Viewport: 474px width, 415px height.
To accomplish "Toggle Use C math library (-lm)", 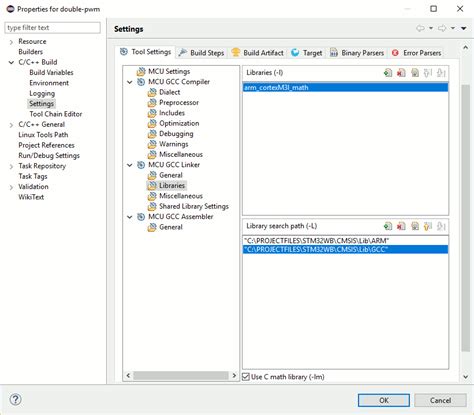I will (246, 377).
